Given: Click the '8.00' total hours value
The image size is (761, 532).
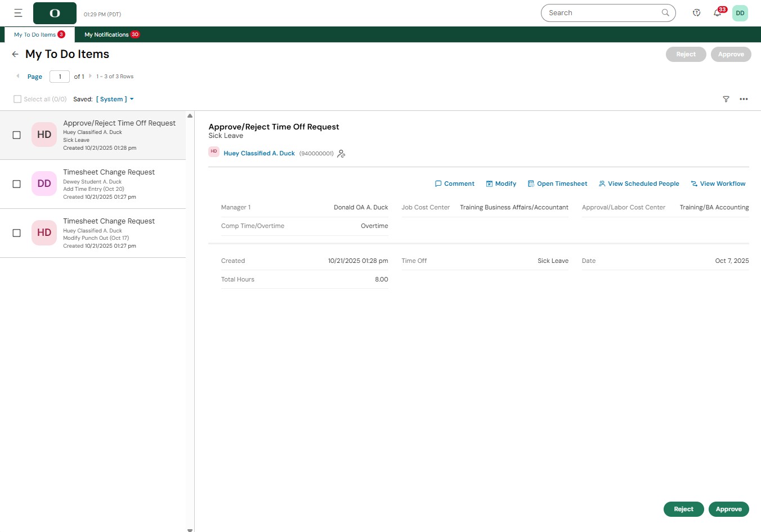Looking at the screenshot, I should point(382,279).
